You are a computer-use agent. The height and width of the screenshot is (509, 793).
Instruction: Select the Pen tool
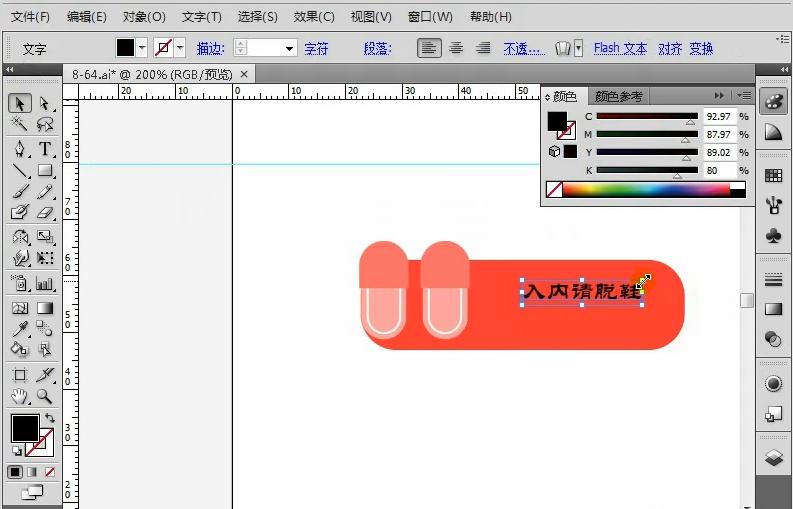point(20,149)
